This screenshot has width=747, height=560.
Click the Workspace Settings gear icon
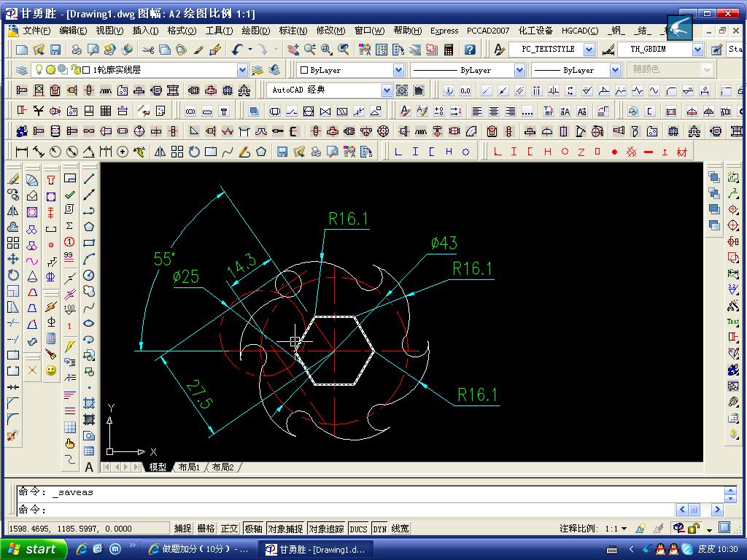(402, 90)
